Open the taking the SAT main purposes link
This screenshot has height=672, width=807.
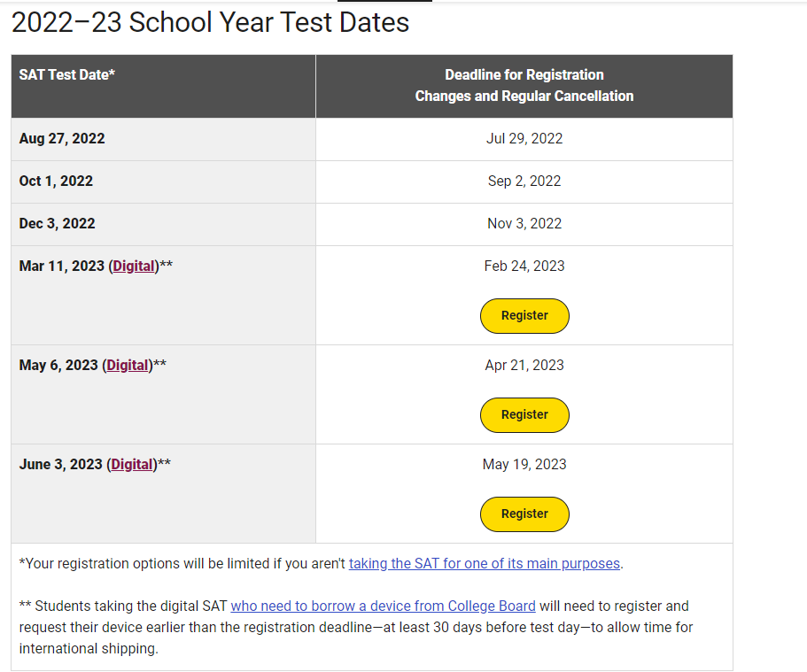pyautogui.click(x=484, y=563)
